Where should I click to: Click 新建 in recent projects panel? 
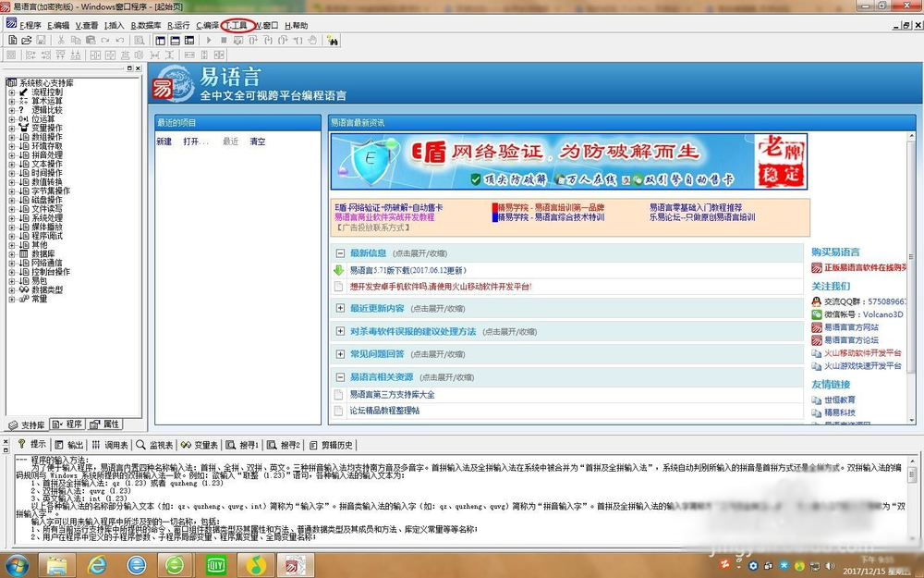pos(164,141)
